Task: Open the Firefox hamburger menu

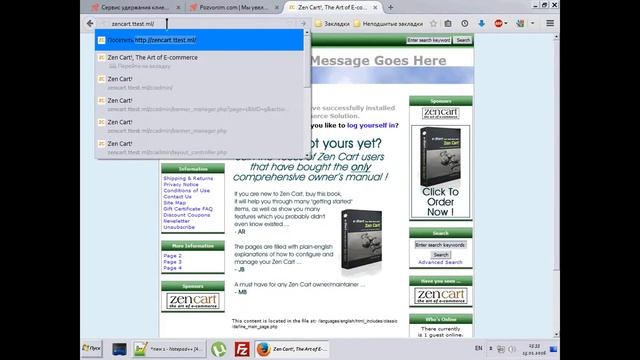Action: [550, 24]
